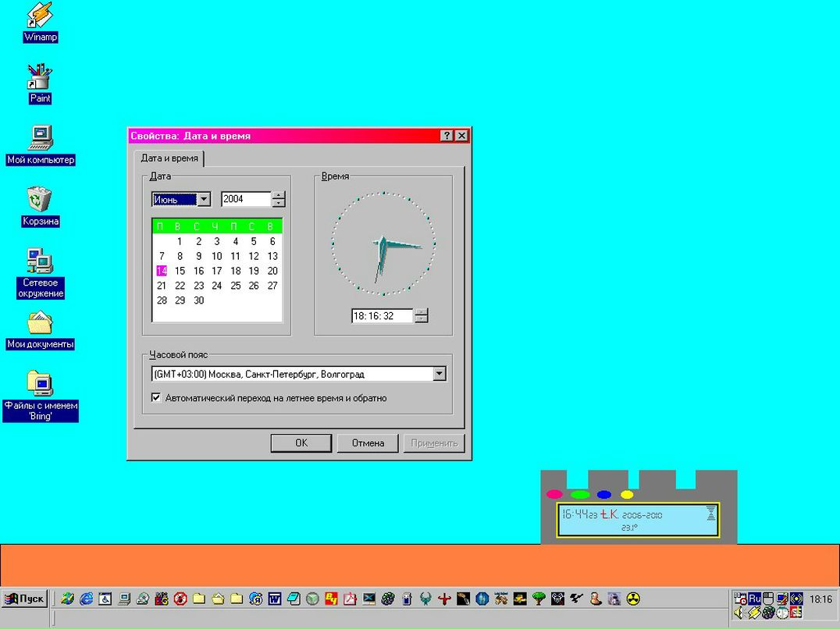
Task: Click the yellow radiation icon in taskbar
Action: 633,599
